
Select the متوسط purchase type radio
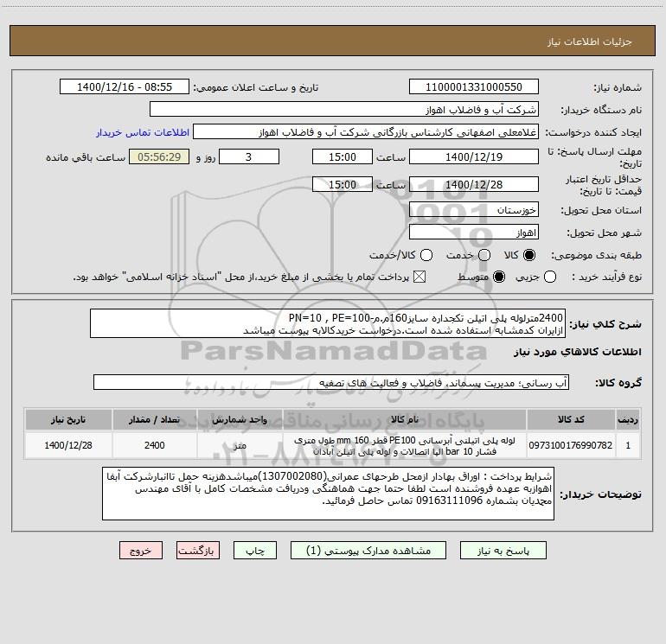point(499,277)
